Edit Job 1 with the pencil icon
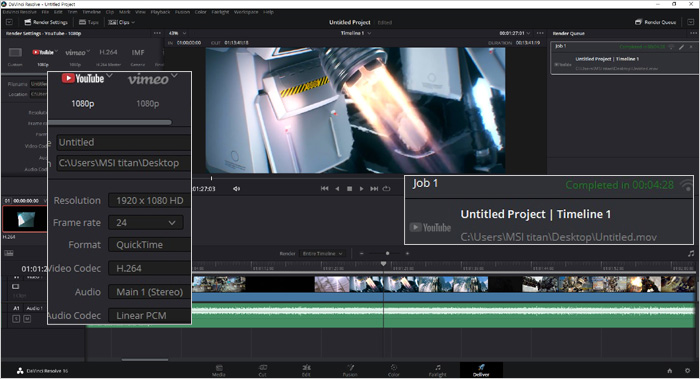Image resolution: width=700 pixels, height=379 pixels. (681, 46)
